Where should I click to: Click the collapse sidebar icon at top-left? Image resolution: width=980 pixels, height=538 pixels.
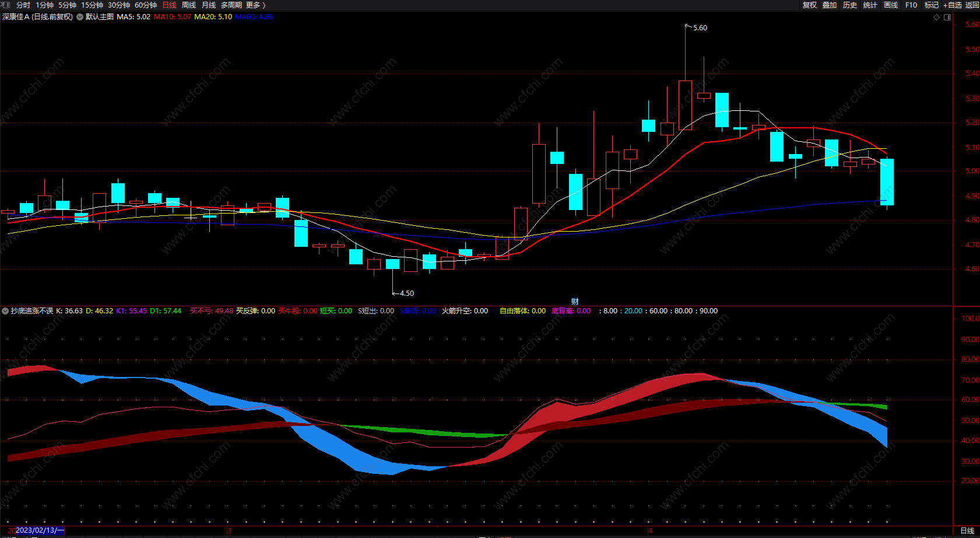(x=6, y=5)
